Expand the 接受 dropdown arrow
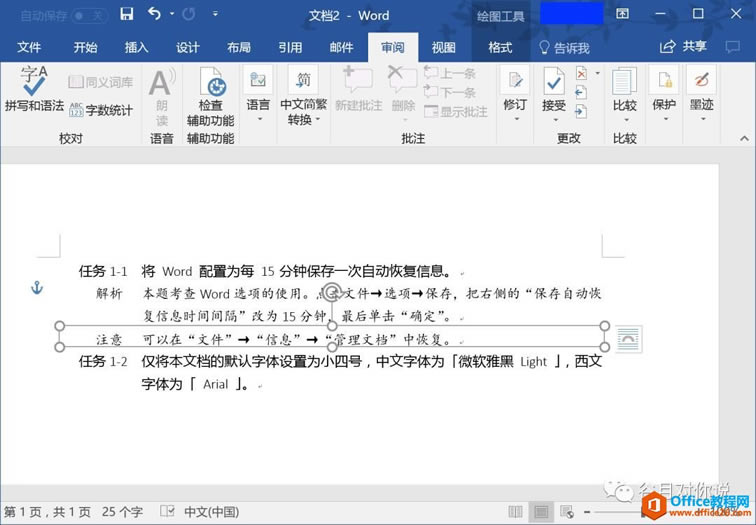This screenshot has height=525, width=756. point(555,119)
